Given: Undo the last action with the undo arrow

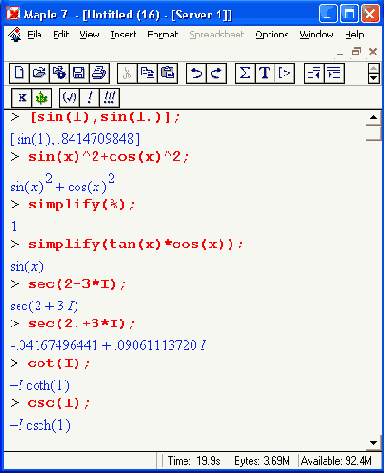Looking at the screenshot, I should [x=196, y=73].
